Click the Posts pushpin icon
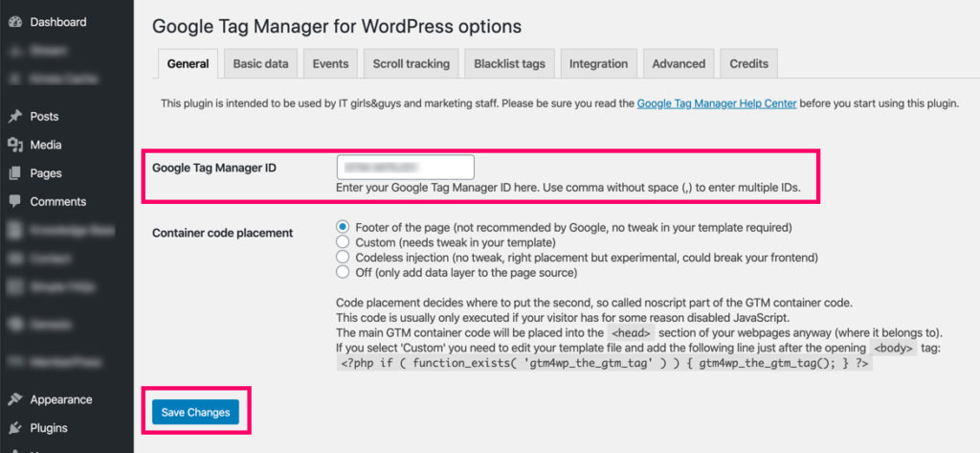 [15, 117]
